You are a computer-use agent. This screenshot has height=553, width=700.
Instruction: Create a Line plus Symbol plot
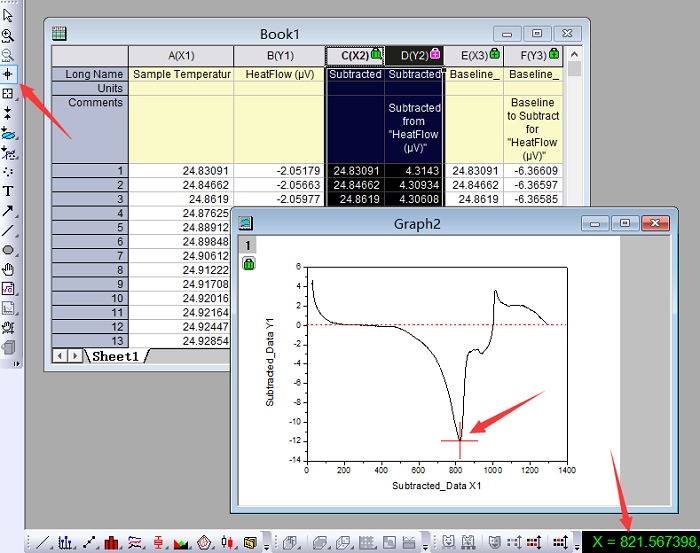pyautogui.click(x=89, y=543)
